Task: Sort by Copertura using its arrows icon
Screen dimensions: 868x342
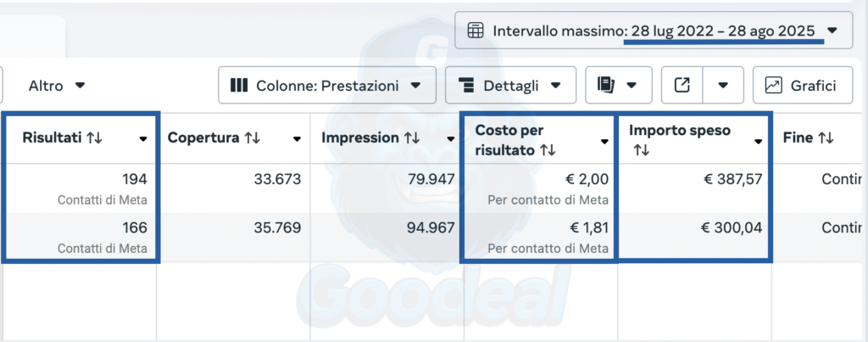Action: [252, 137]
